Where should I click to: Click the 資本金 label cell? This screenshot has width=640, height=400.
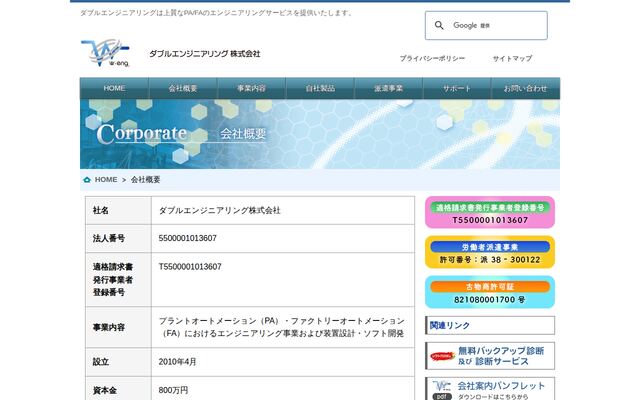pyautogui.click(x=118, y=390)
